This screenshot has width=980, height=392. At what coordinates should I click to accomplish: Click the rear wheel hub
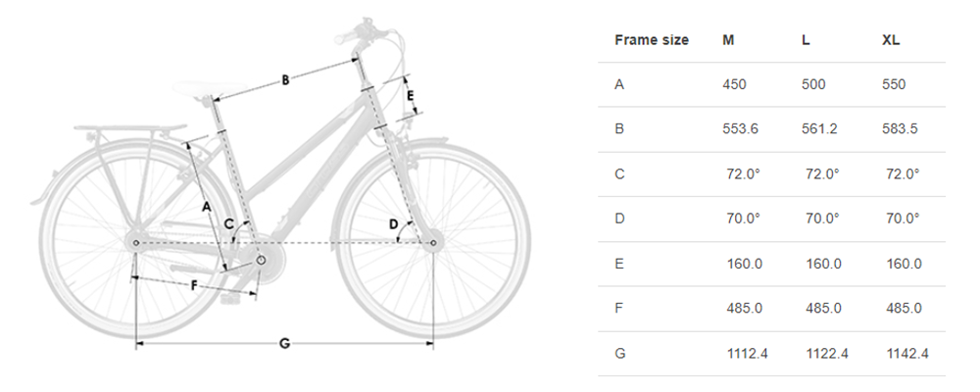pos(135,243)
